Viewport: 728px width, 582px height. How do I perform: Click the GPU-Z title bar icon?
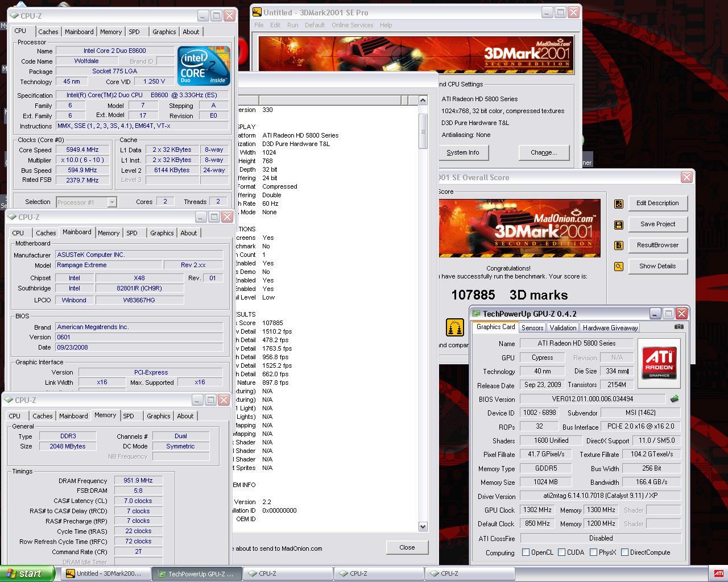(x=476, y=314)
